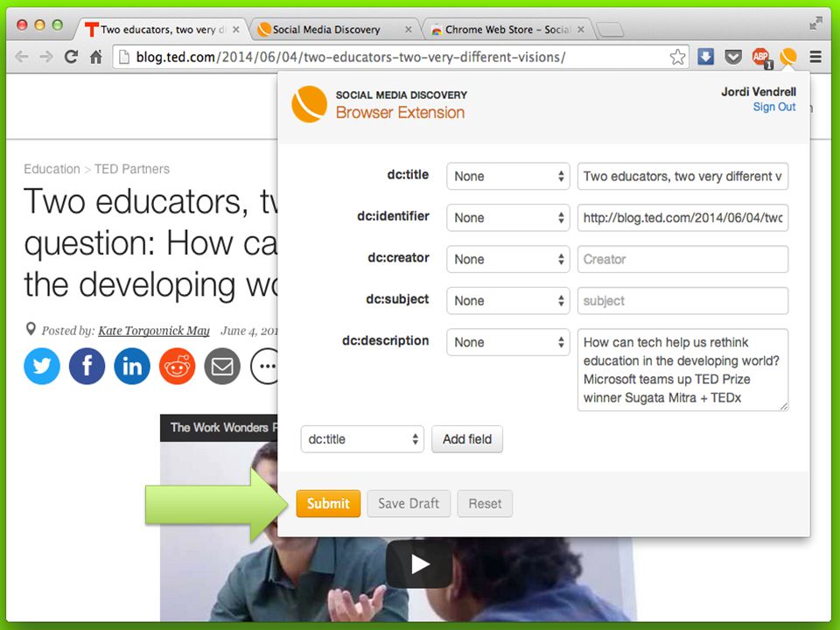
Task: Close the Social Media Discovery tab
Action: pyautogui.click(x=409, y=30)
